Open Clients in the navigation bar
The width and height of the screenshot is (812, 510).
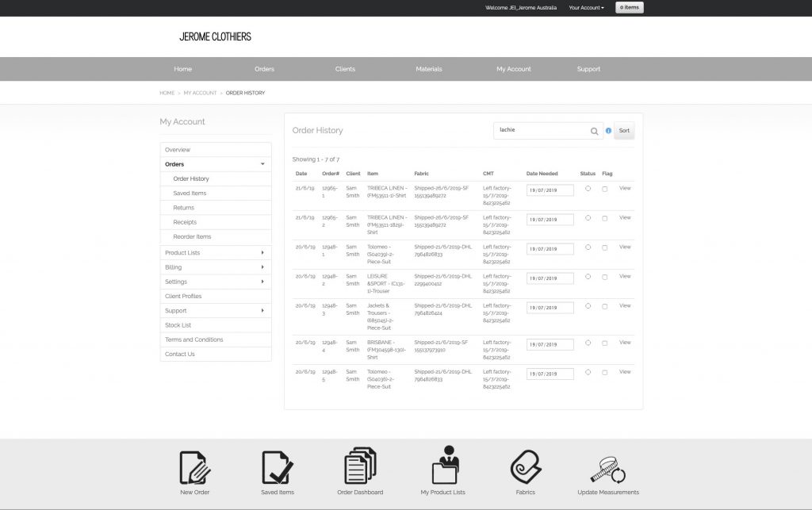tap(345, 69)
